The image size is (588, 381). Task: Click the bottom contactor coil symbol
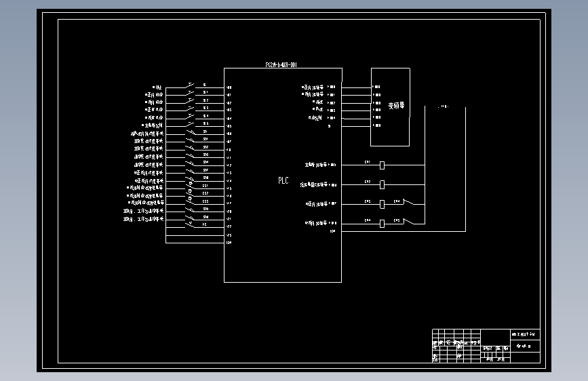point(382,224)
